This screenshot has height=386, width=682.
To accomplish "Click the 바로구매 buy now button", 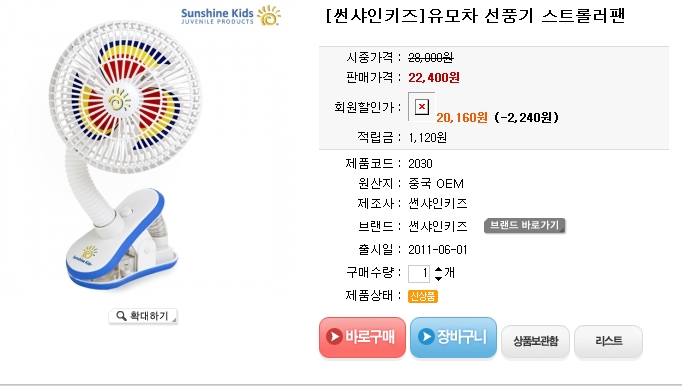I will [x=362, y=337].
